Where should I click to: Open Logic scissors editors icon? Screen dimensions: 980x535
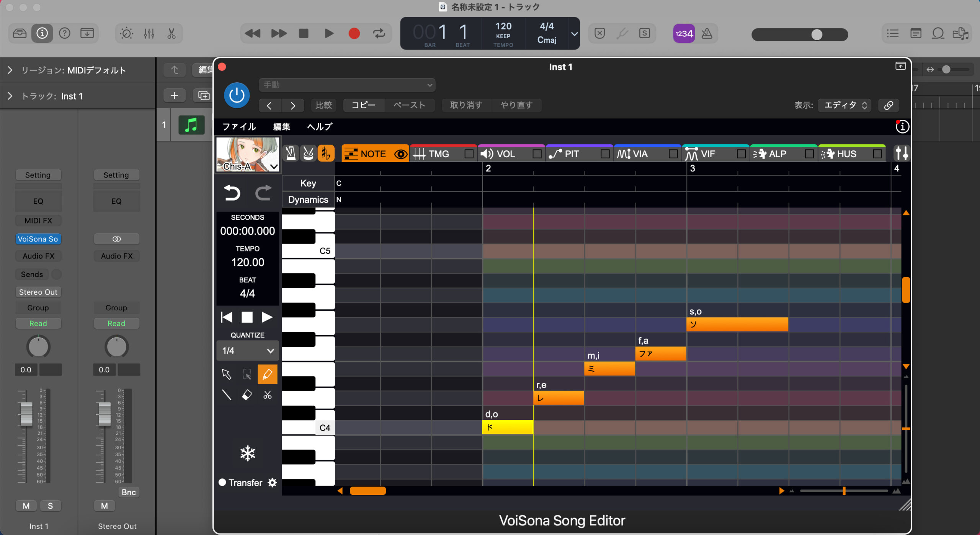[x=171, y=34]
